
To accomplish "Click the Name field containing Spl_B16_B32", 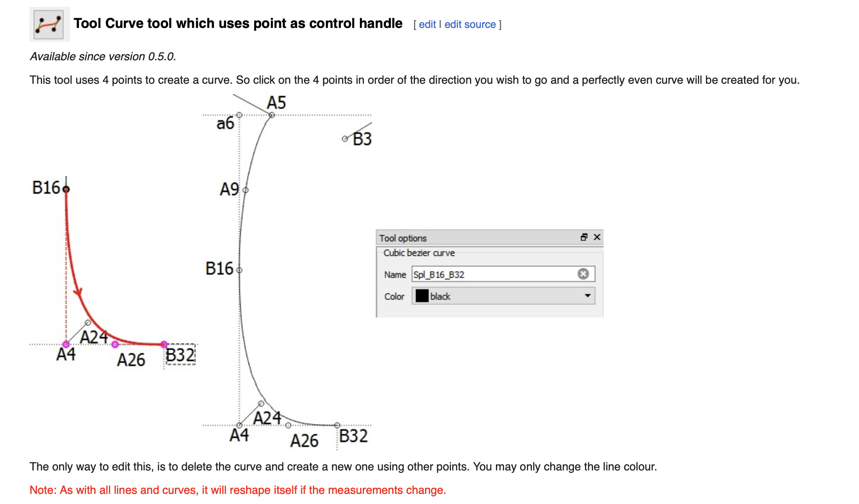I will (494, 274).
